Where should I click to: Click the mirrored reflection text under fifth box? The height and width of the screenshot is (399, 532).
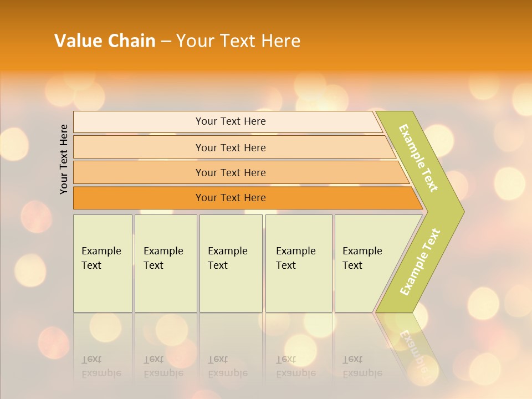point(362,366)
